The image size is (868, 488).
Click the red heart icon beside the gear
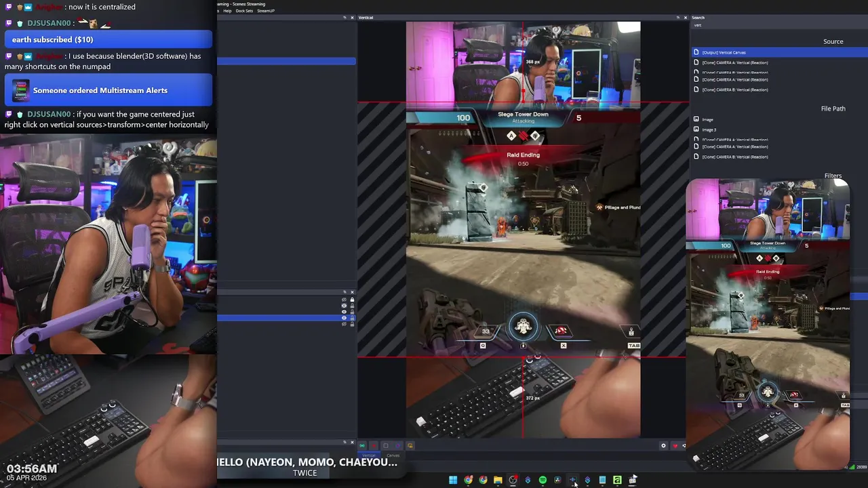pos(675,445)
